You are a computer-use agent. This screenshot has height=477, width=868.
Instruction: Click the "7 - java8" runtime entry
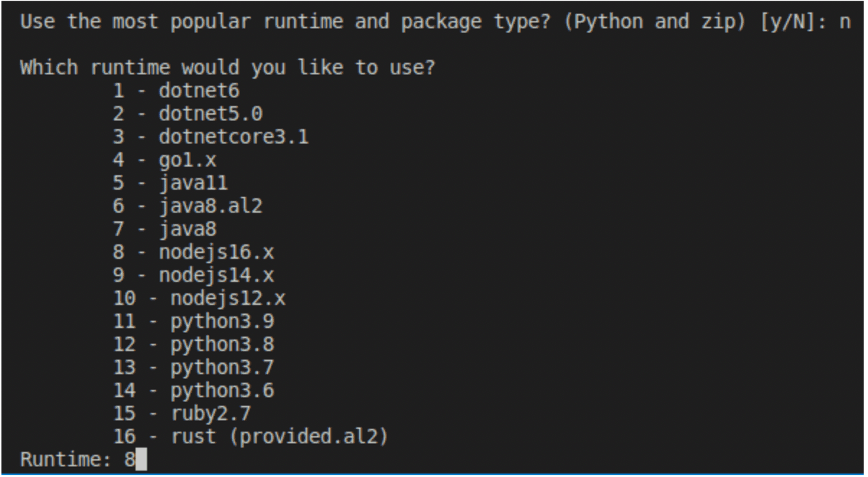pos(164,229)
